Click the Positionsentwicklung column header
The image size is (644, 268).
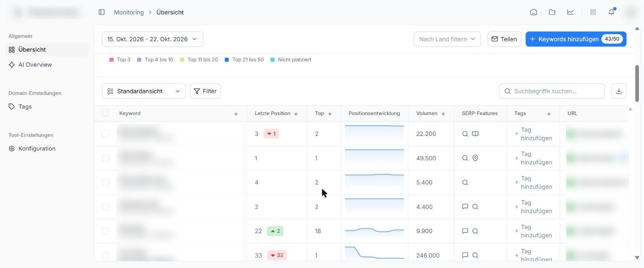point(374,113)
